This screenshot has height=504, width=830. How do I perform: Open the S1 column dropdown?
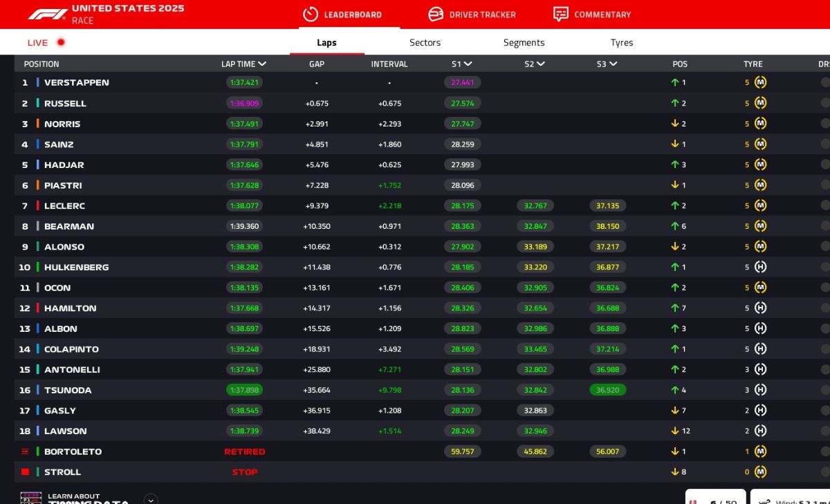coord(468,64)
